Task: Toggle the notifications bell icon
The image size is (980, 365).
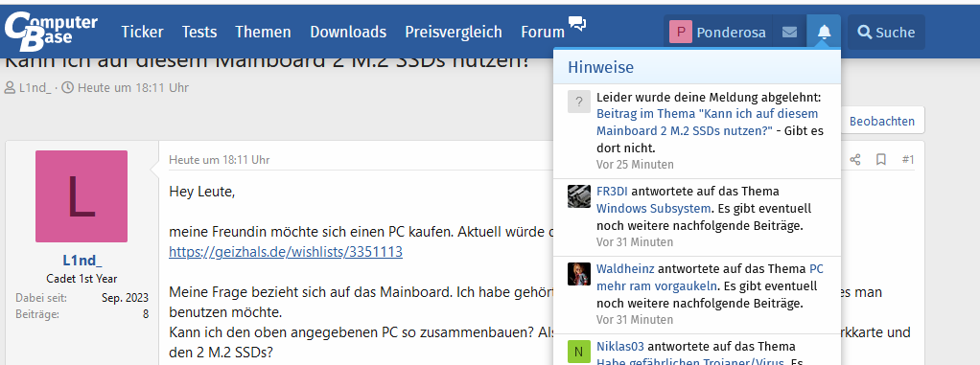Action: pos(824,32)
